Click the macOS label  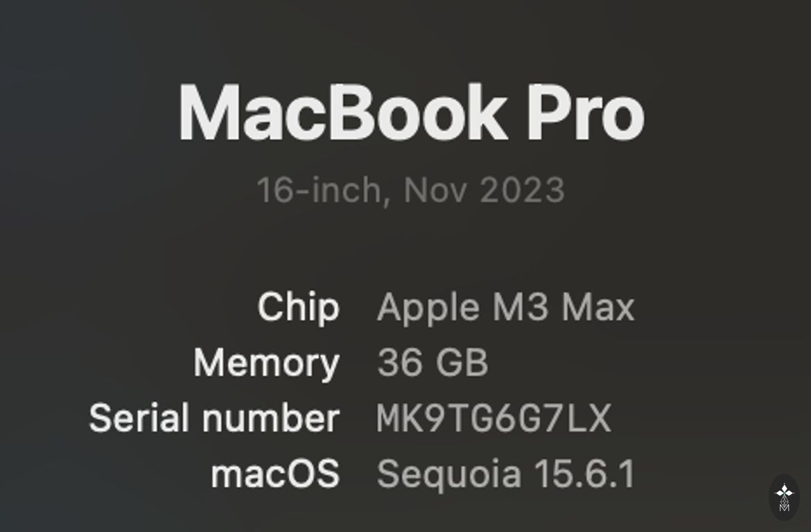point(275,474)
